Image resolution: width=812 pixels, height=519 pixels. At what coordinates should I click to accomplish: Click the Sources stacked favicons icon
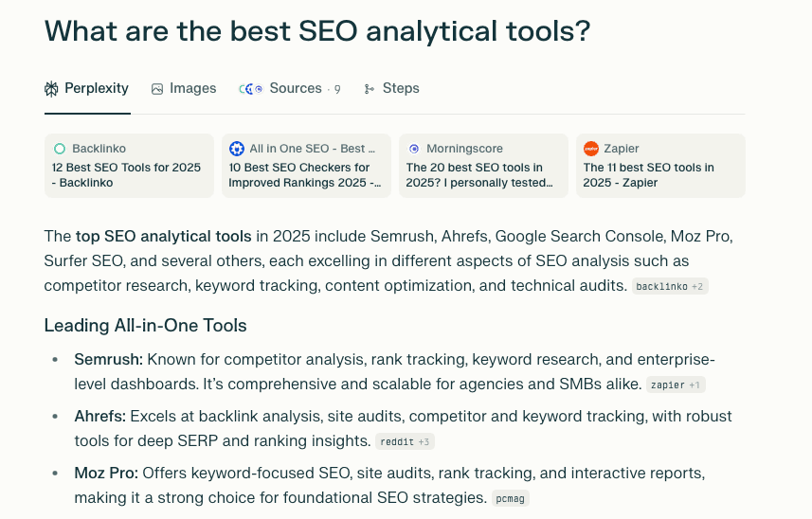pyautogui.click(x=251, y=89)
